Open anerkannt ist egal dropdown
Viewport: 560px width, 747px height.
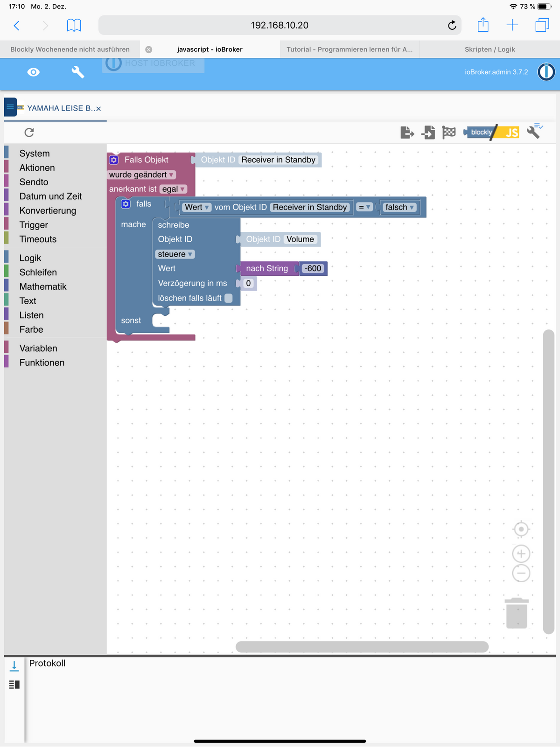[173, 189]
